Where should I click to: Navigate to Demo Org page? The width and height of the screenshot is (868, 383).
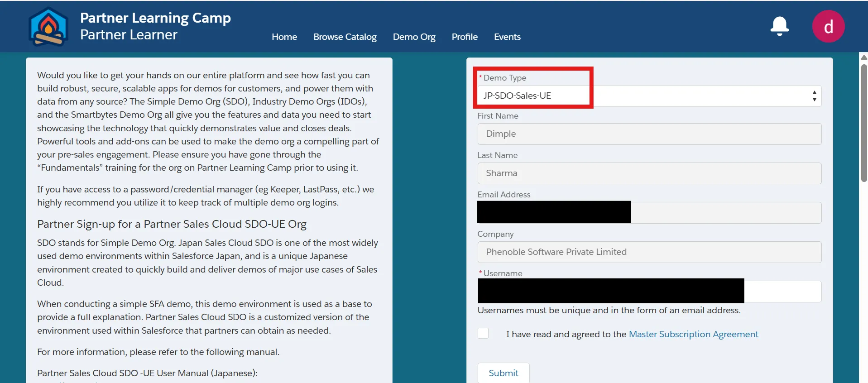click(x=414, y=37)
